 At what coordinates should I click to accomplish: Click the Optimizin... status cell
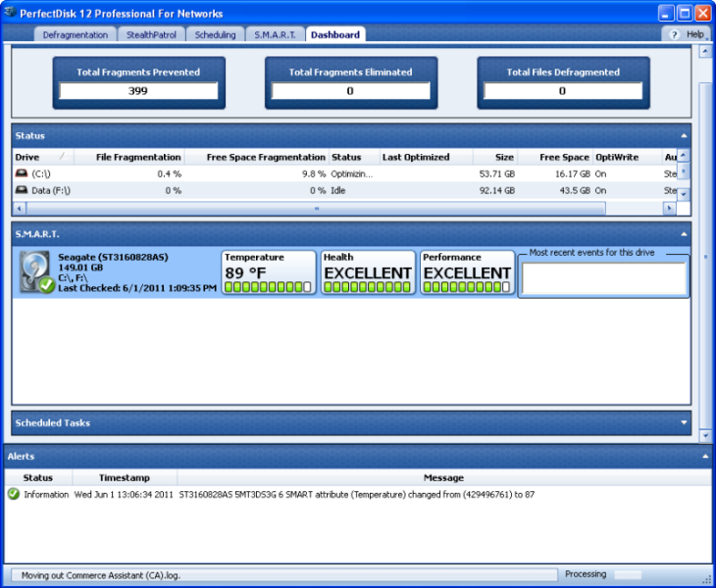351,173
